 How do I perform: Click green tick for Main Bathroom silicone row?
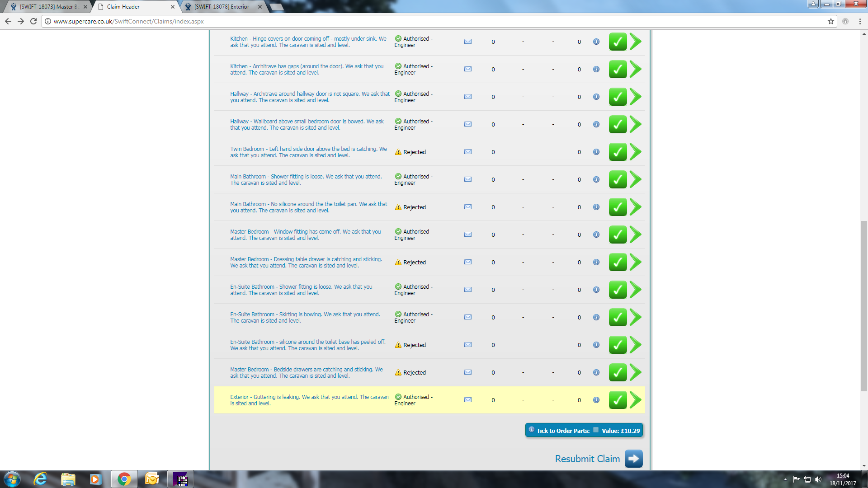[618, 207]
